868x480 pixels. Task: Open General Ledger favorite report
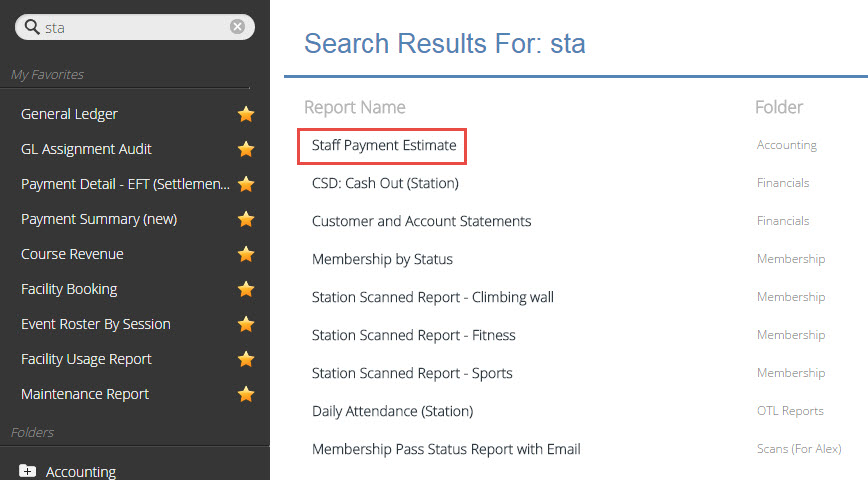pos(69,114)
